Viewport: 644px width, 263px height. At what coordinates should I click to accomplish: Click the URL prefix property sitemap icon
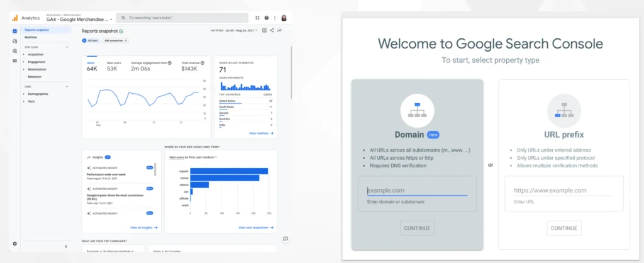click(564, 111)
